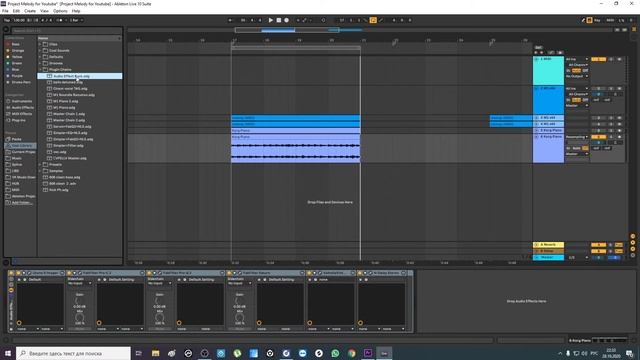640x360 pixels.
Task: Open the Help menu
Action: coord(76,11)
